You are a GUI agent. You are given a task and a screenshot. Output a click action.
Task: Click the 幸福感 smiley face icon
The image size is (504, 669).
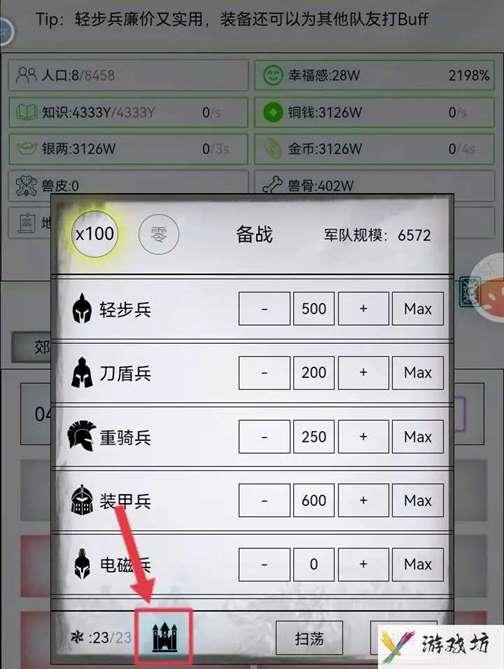[x=272, y=76]
